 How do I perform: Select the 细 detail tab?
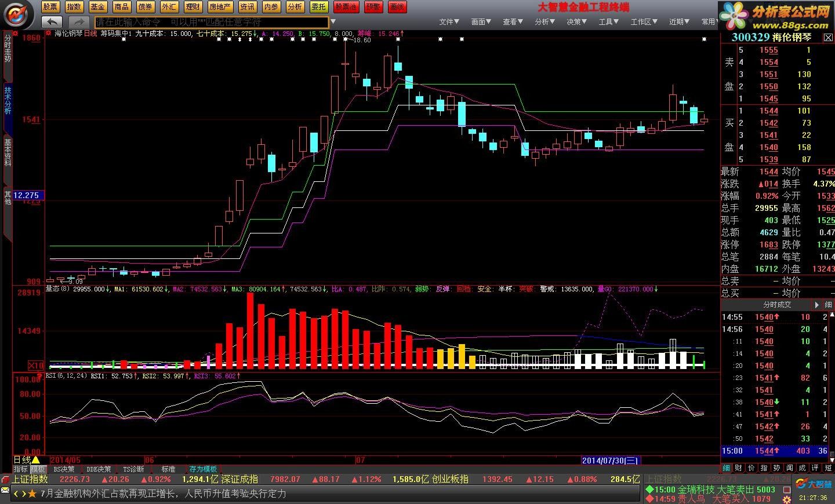(726, 468)
